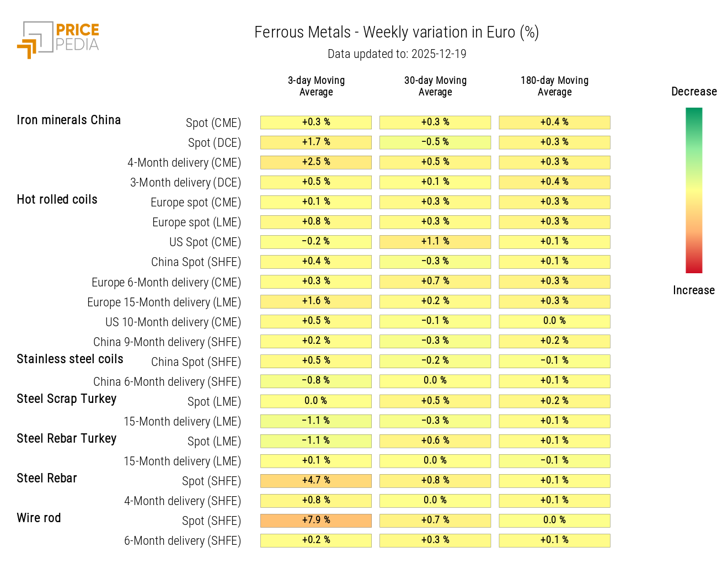Select the 30-day Moving Average column header

(x=435, y=86)
